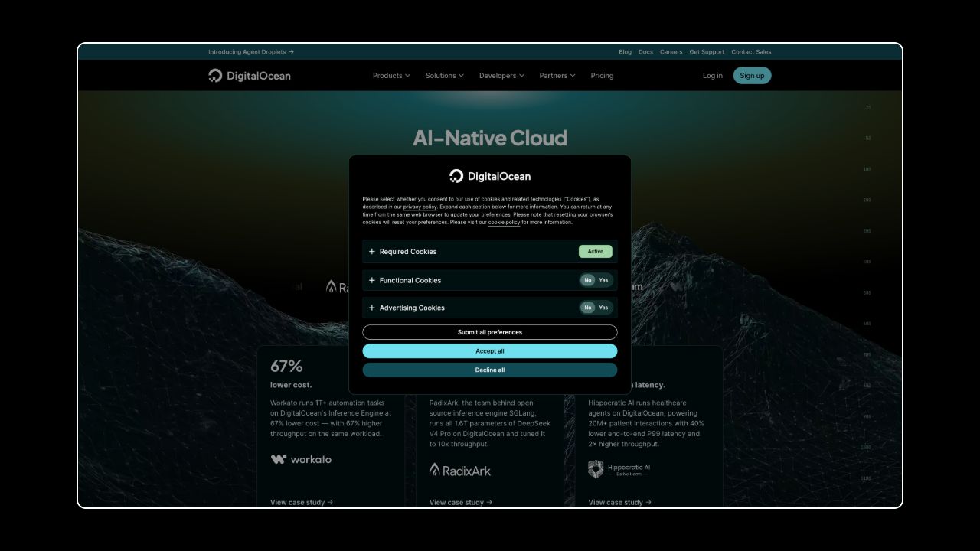Open the Partners dropdown menu
This screenshot has width=980, height=551.
(x=557, y=76)
